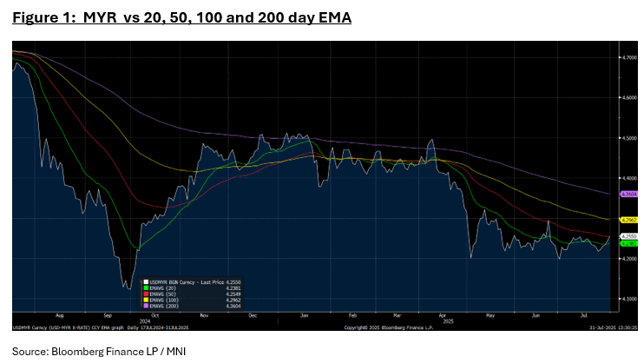The height and width of the screenshot is (363, 644).
Task: Click the Nov month label on the time axis
Action: tap(204, 316)
